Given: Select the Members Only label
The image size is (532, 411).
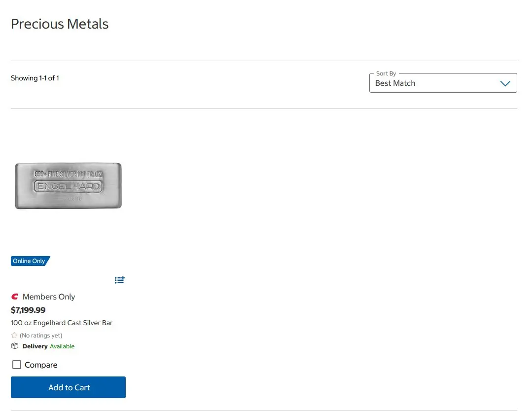Looking at the screenshot, I should (48, 297).
